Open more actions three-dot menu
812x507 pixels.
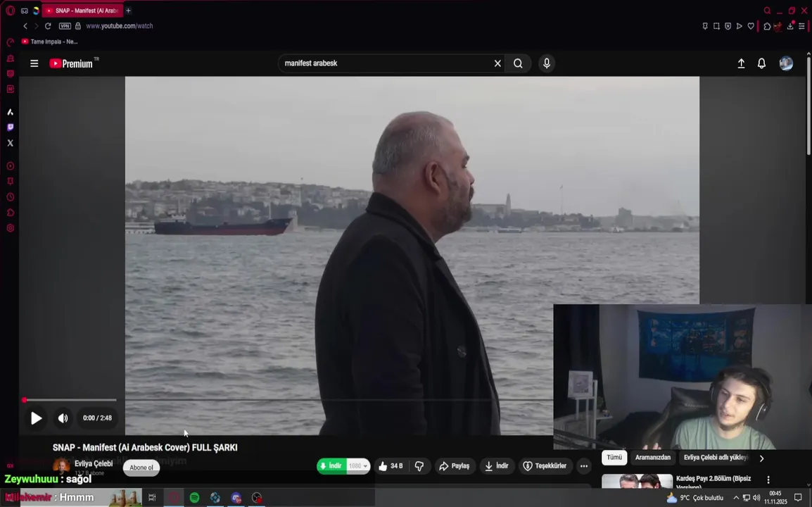(x=584, y=466)
